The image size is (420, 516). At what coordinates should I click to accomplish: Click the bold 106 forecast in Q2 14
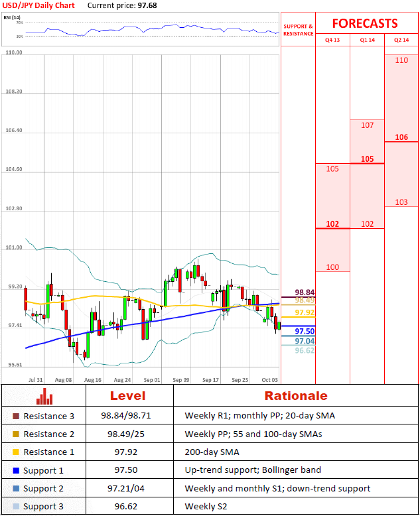point(401,137)
